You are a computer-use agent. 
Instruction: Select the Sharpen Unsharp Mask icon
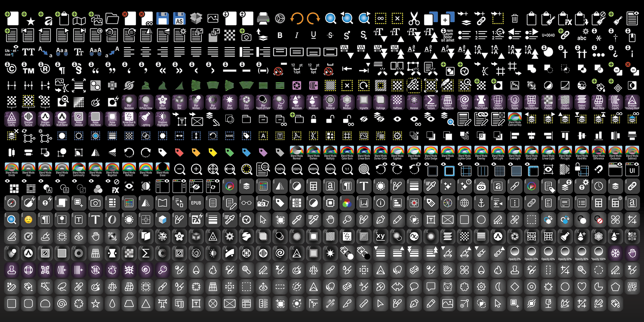(632, 102)
